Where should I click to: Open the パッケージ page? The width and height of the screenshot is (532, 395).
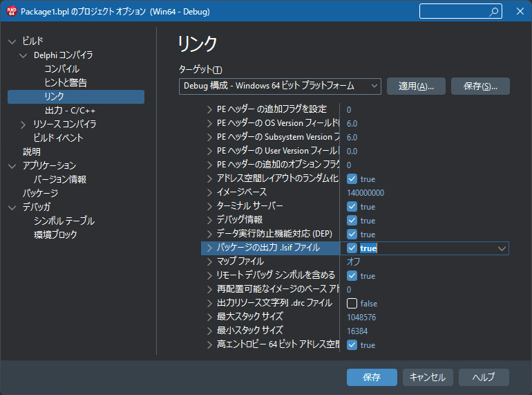(x=40, y=193)
